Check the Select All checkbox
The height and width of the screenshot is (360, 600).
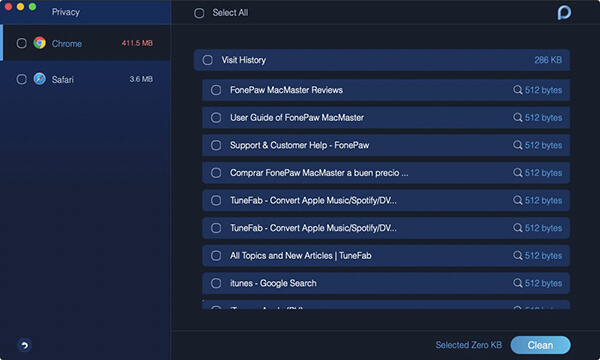tap(199, 13)
